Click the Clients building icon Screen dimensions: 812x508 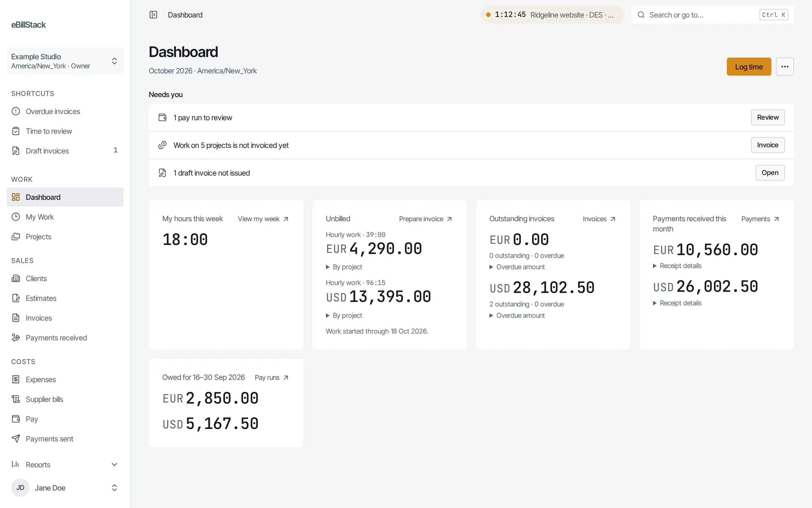[16, 279]
